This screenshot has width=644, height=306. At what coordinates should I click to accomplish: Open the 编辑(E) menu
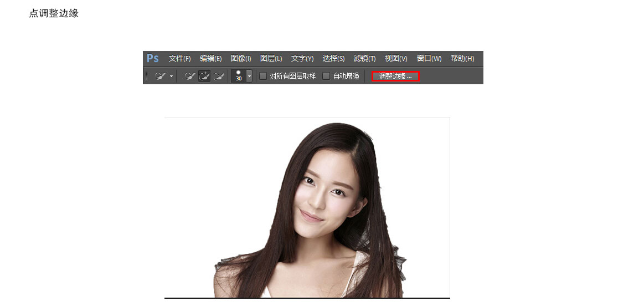(211, 59)
